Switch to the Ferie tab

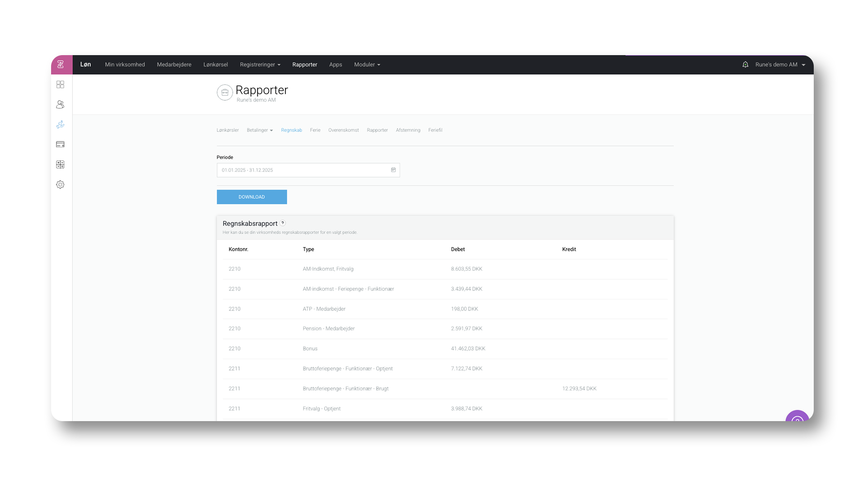pyautogui.click(x=315, y=130)
